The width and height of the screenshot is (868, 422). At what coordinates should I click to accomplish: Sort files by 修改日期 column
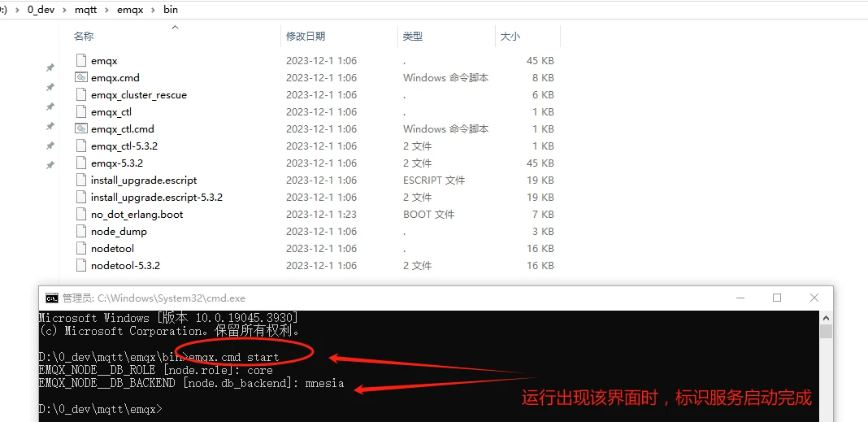(306, 37)
